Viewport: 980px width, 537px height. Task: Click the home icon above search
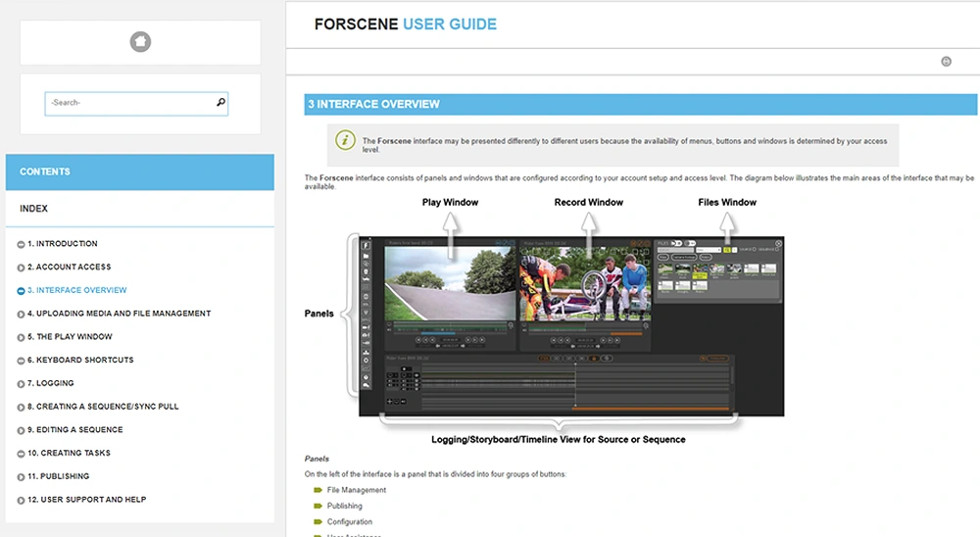140,42
